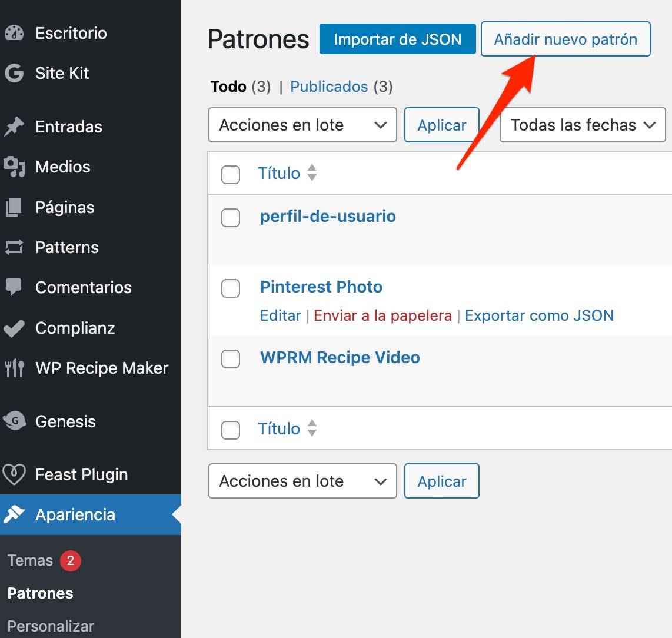Open the bottom Acciones en lote dropdown
The width and height of the screenshot is (672, 638).
pos(302,481)
